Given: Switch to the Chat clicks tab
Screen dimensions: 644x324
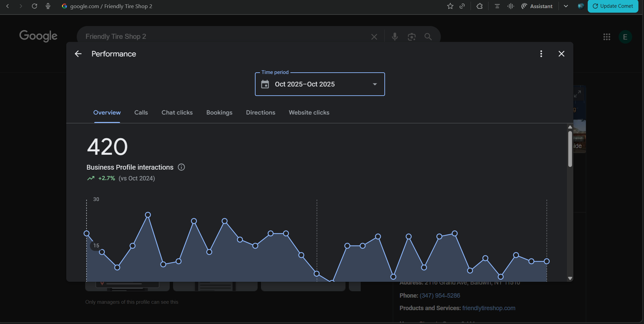Looking at the screenshot, I should click(x=177, y=113).
